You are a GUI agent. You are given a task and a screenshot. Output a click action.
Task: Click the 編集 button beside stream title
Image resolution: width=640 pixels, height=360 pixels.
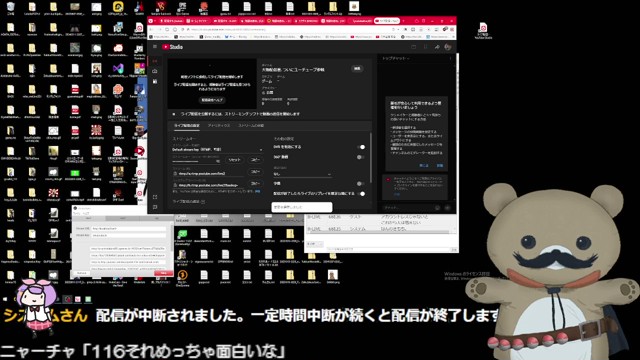coord(357,69)
